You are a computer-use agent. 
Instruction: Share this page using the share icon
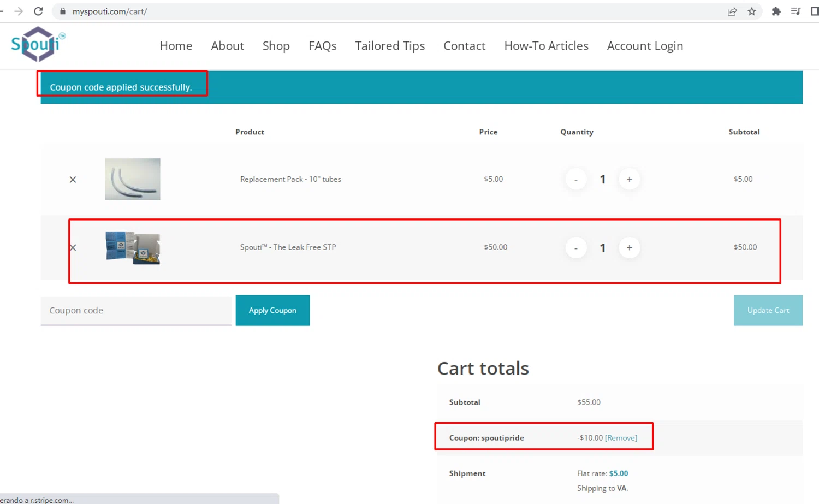pyautogui.click(x=732, y=11)
